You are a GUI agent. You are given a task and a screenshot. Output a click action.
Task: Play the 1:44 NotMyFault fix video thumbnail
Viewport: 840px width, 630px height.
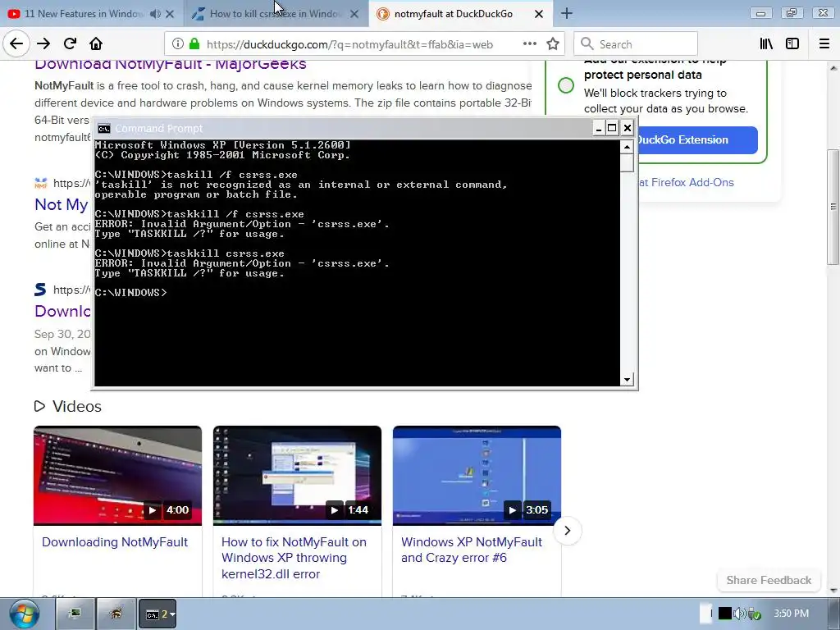[x=297, y=476]
